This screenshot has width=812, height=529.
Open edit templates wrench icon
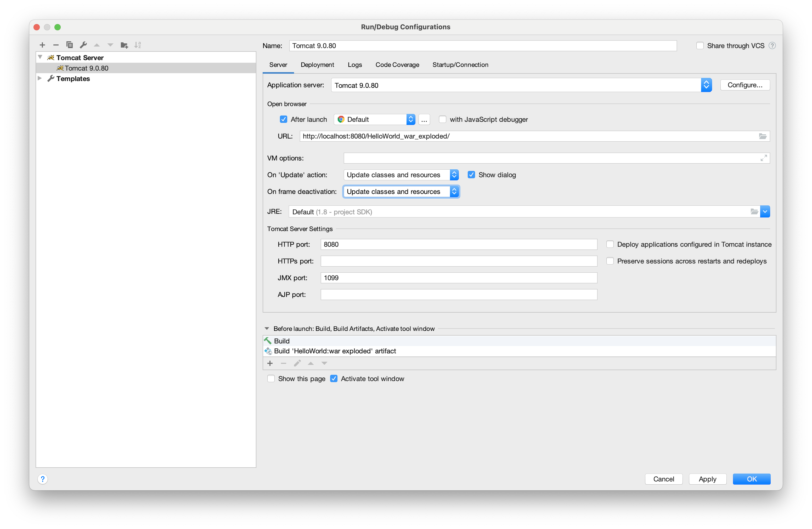(83, 45)
